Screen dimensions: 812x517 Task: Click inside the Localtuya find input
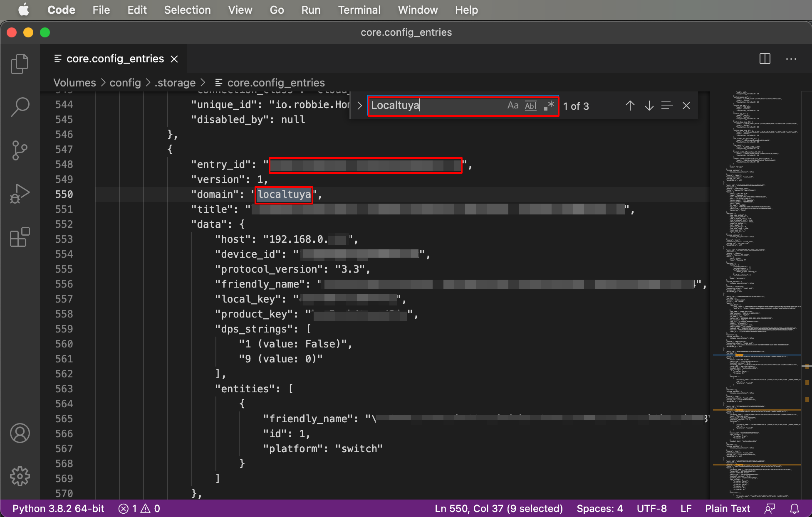pyautogui.click(x=437, y=106)
